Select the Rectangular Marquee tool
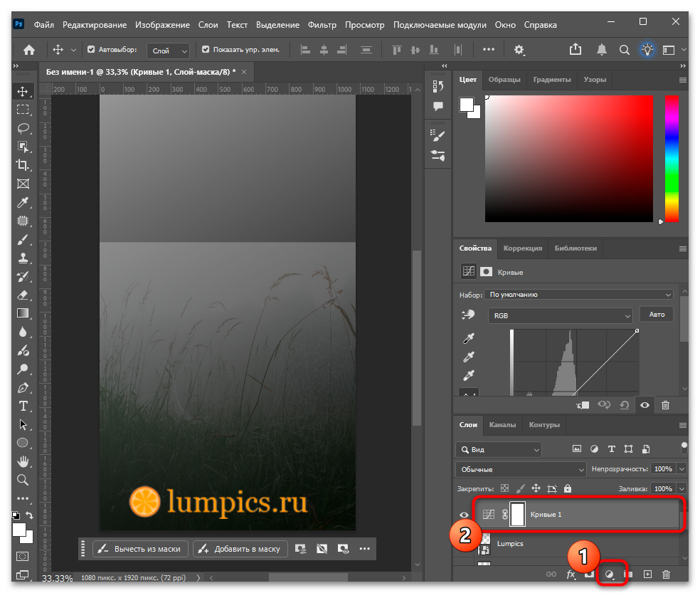Screen dimensions: 700x593 tap(23, 110)
